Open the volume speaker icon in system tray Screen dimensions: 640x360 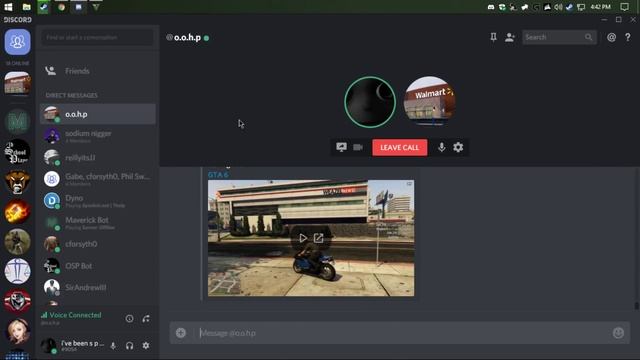pyautogui.click(x=558, y=7)
